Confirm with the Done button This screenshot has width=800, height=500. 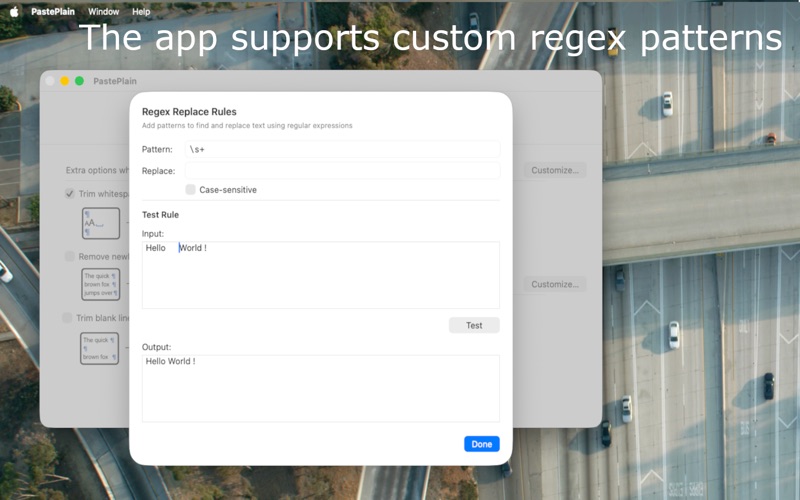(x=482, y=444)
